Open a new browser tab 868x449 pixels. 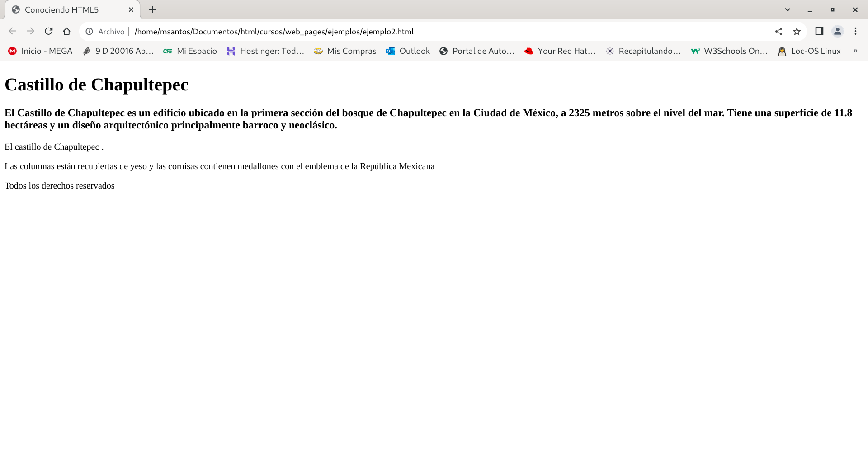[153, 9]
